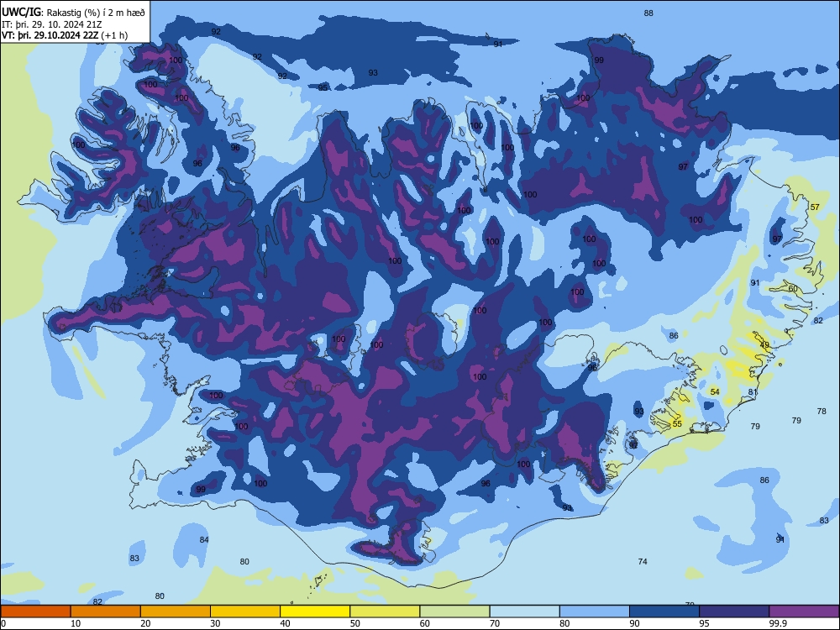The height and width of the screenshot is (630, 840).
Task: Click the humidity value 54 in the southeast
Action: (715, 392)
